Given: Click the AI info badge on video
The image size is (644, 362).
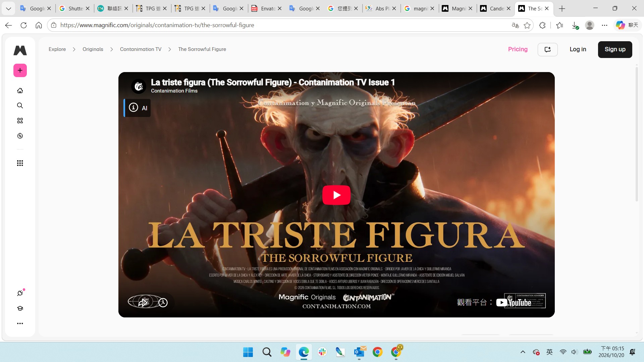Looking at the screenshot, I should tap(138, 108).
